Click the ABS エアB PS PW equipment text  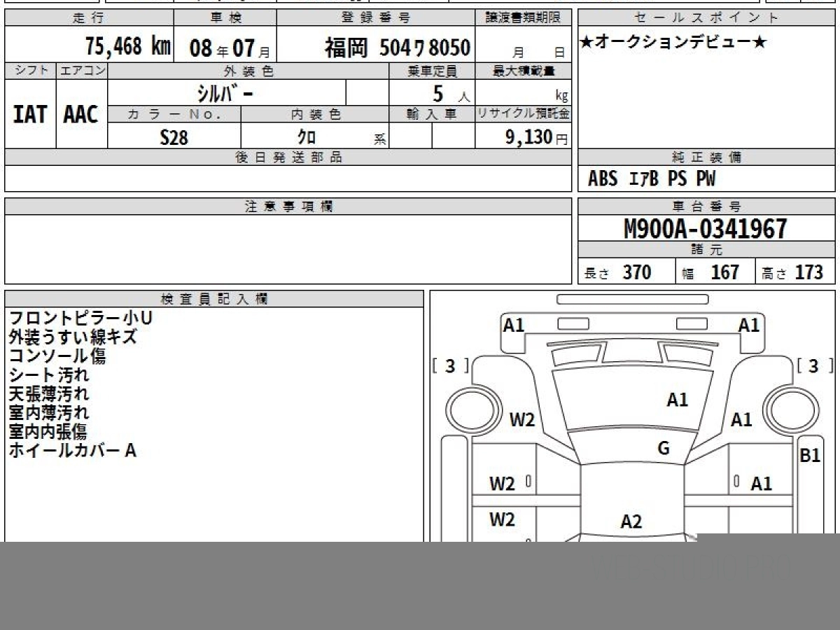click(x=652, y=179)
